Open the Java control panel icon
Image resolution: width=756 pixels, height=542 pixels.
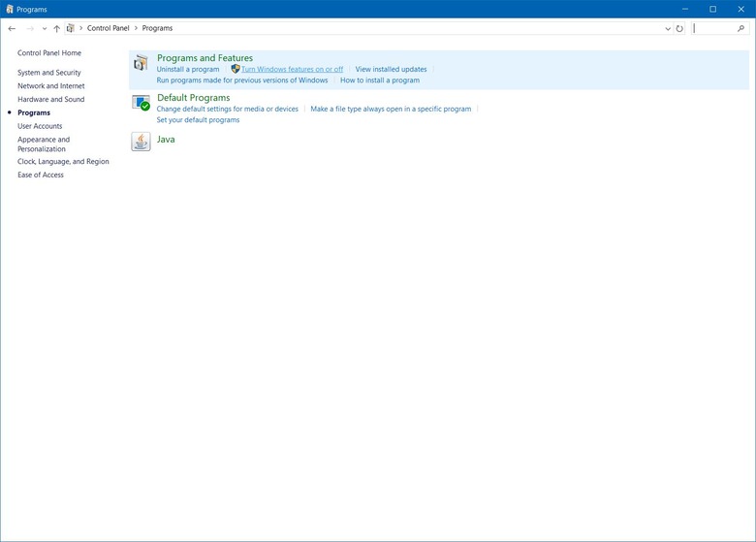pyautogui.click(x=142, y=142)
